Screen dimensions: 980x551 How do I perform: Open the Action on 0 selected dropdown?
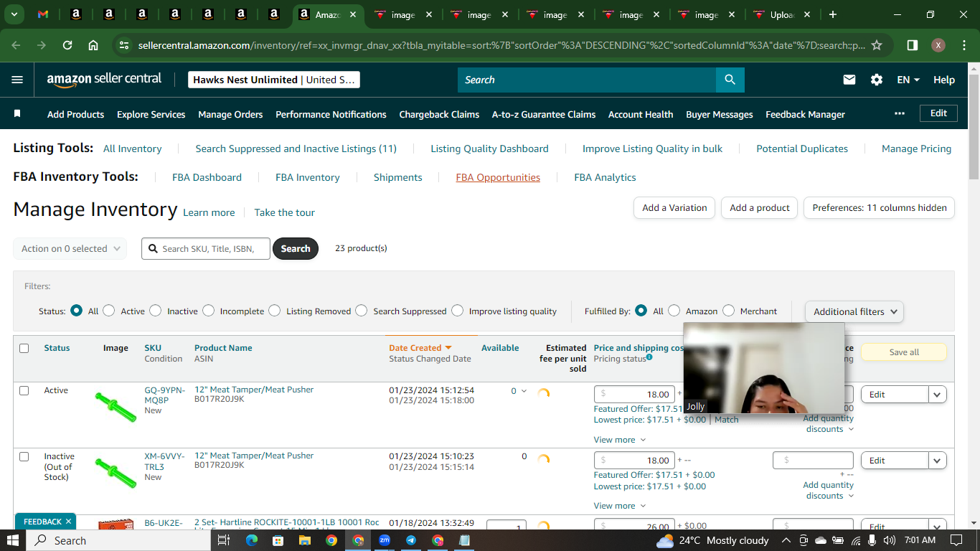tap(70, 249)
